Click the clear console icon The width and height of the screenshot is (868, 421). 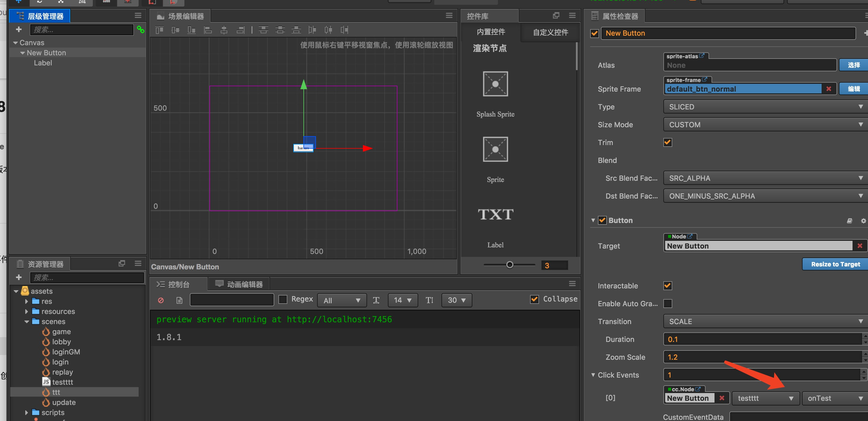(x=161, y=300)
